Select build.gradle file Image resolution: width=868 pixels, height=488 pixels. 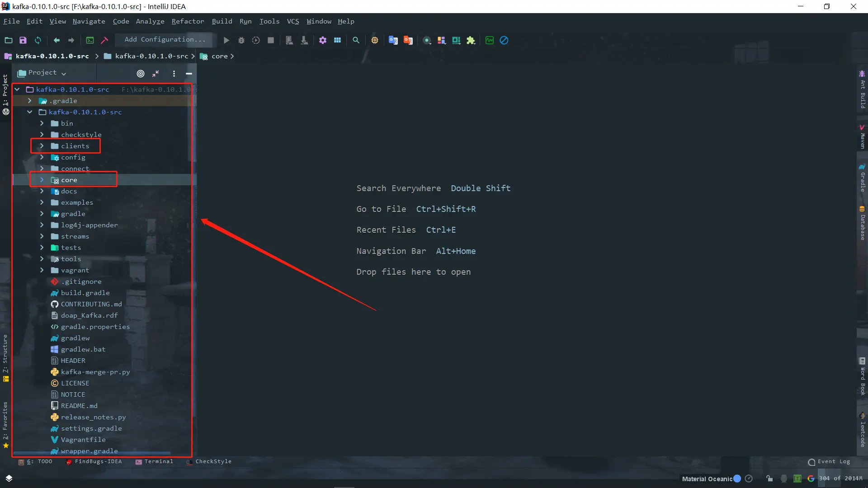coord(85,293)
